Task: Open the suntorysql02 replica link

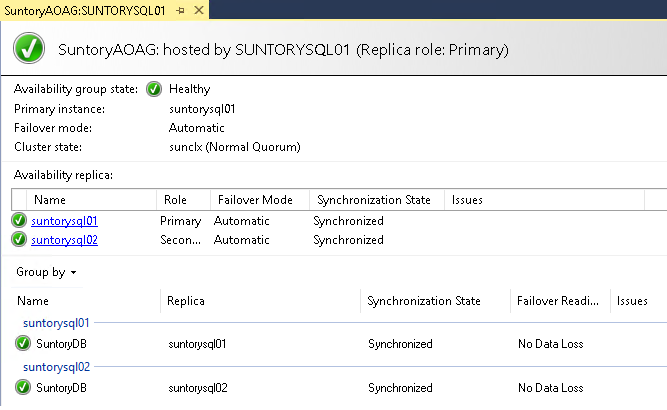Action: [64, 240]
